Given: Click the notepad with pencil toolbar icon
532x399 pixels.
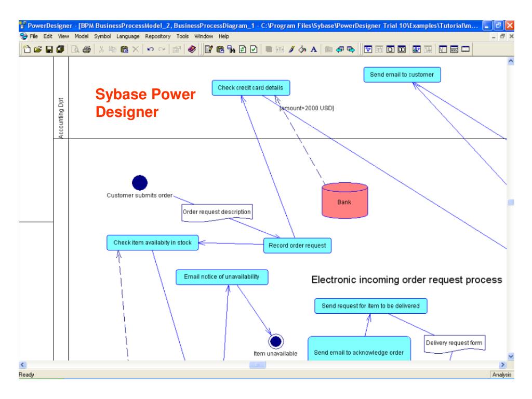Looking at the screenshot, I should click(208, 49).
